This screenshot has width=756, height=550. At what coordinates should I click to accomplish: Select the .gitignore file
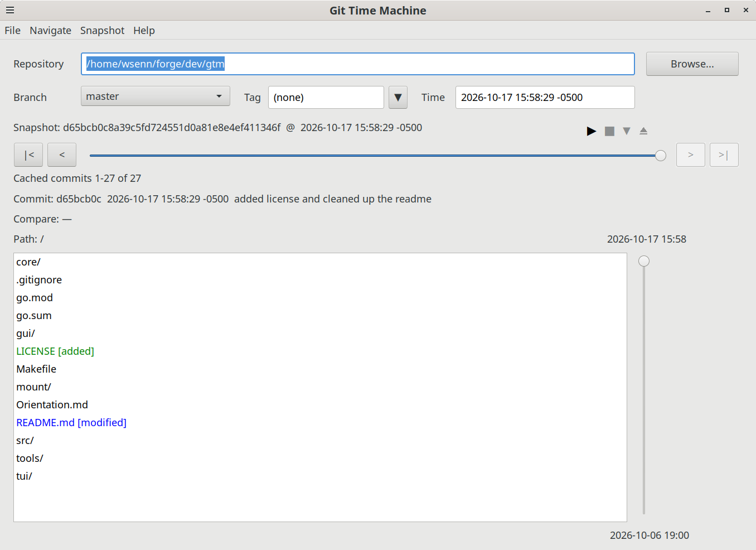[x=320, y=280]
